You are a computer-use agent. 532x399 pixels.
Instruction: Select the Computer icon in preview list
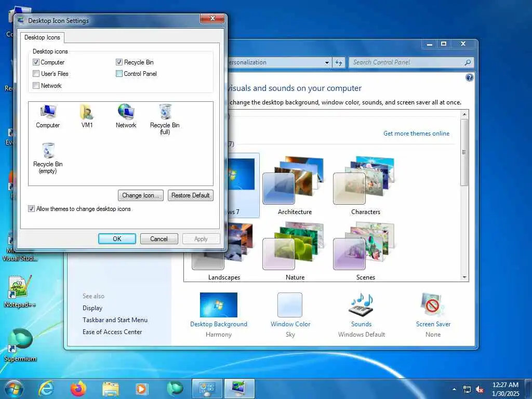(48, 116)
